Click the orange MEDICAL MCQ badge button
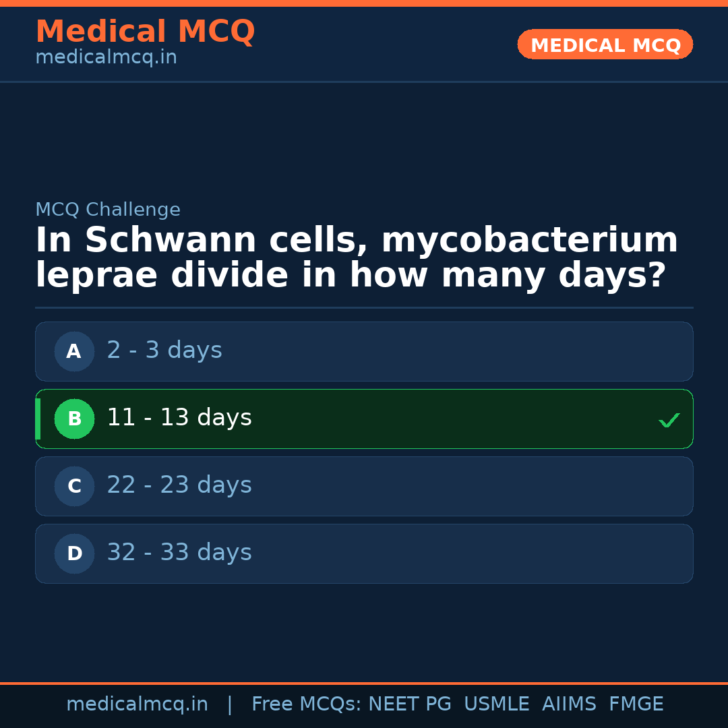This screenshot has height=728, width=728. pos(605,44)
